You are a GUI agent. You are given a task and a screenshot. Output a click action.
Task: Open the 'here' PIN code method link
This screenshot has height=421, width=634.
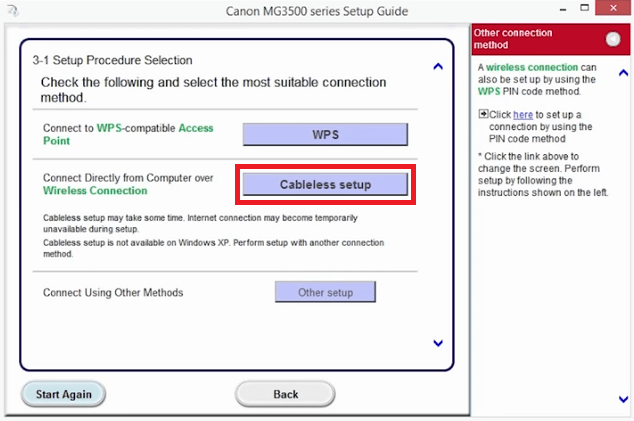point(523,115)
